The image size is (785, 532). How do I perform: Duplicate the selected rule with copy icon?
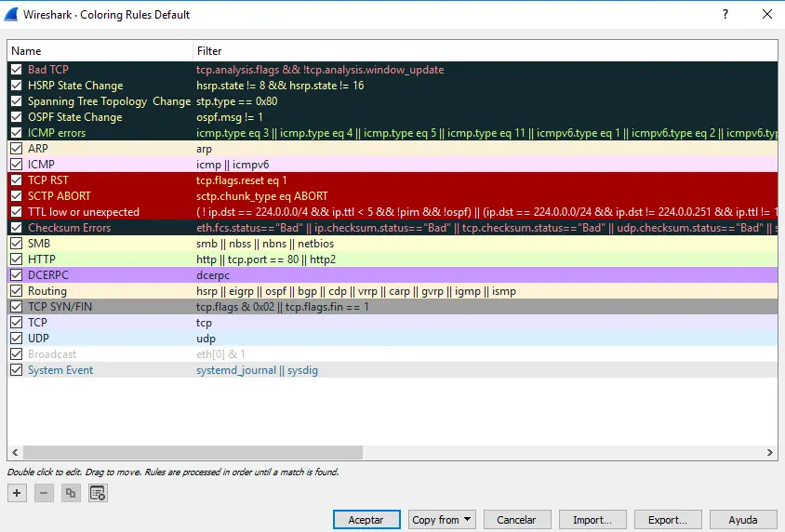(71, 493)
